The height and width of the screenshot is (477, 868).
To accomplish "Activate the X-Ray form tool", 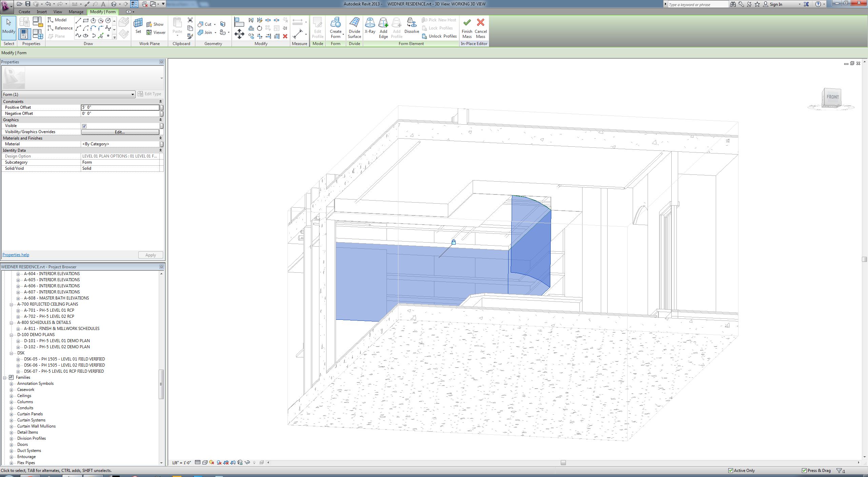I will (x=370, y=23).
